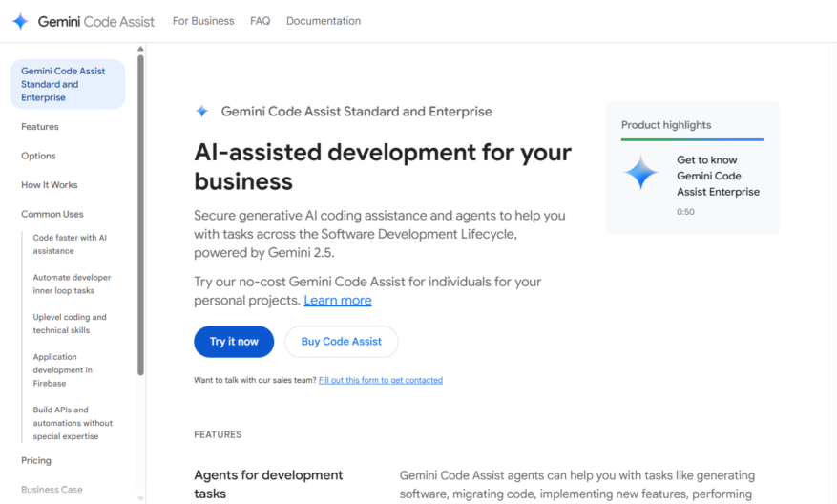Open Get to know Gemini Code Assist Enterprise
837x504 pixels.
point(718,176)
